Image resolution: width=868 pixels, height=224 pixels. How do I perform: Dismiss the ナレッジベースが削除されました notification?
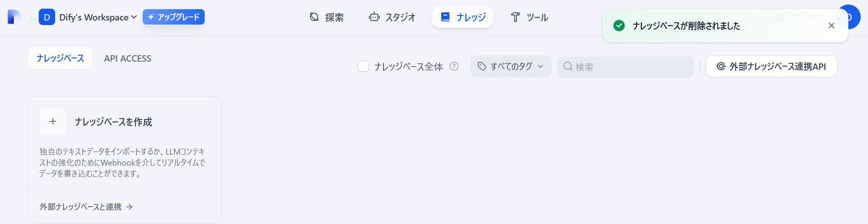(x=832, y=26)
